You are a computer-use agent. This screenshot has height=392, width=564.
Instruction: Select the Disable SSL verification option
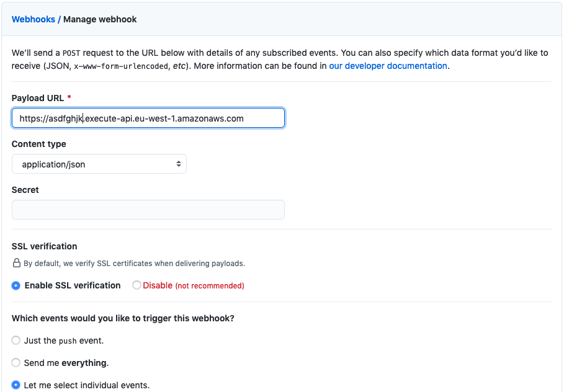137,285
